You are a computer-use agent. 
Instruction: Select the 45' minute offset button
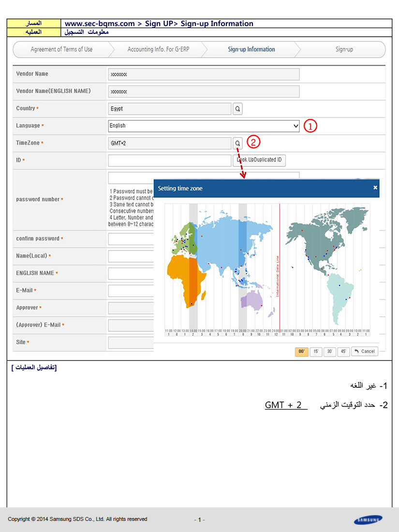(x=343, y=352)
